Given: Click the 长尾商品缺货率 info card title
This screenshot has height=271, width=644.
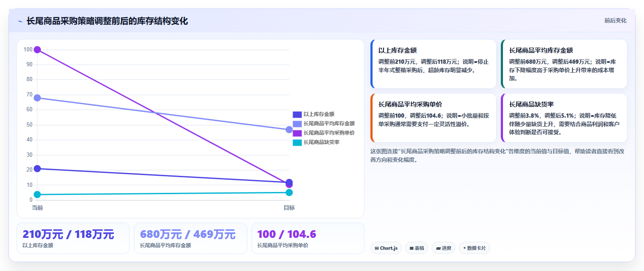Looking at the screenshot, I should click(x=531, y=104).
